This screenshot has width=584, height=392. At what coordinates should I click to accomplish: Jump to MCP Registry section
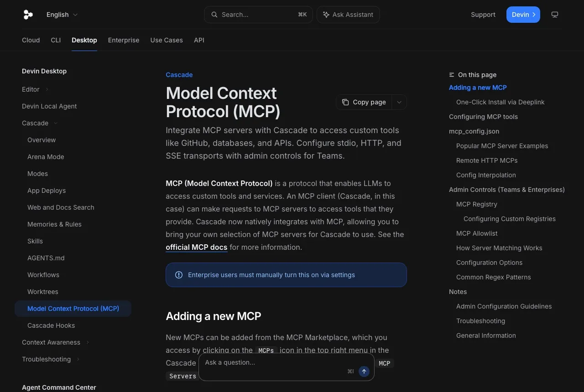(x=477, y=204)
